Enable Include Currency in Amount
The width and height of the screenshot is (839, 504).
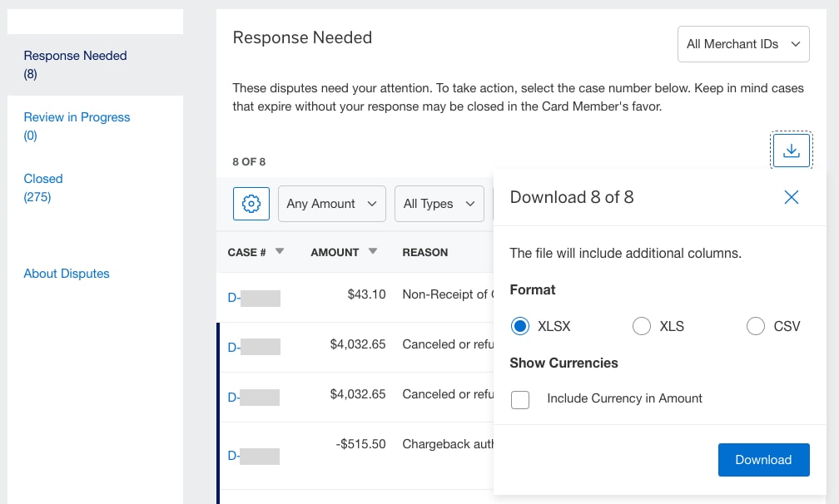(x=520, y=400)
